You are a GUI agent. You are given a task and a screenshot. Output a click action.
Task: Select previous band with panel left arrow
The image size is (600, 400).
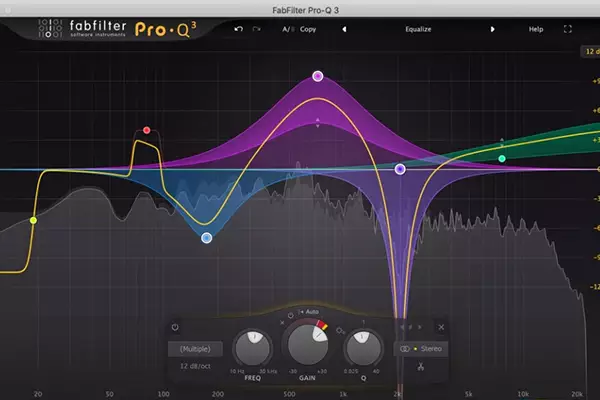[402, 327]
